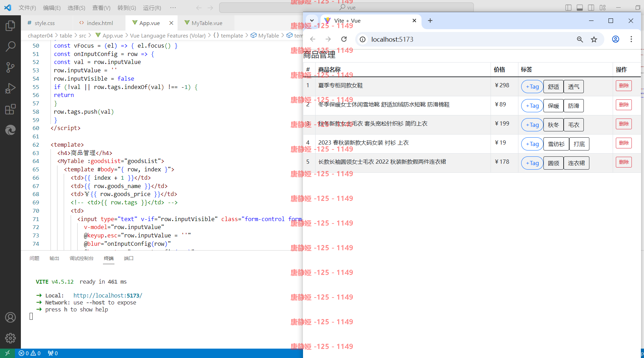Screen dimensions: 644x358
Task: Click the VS Code command search box
Action: (347, 8)
